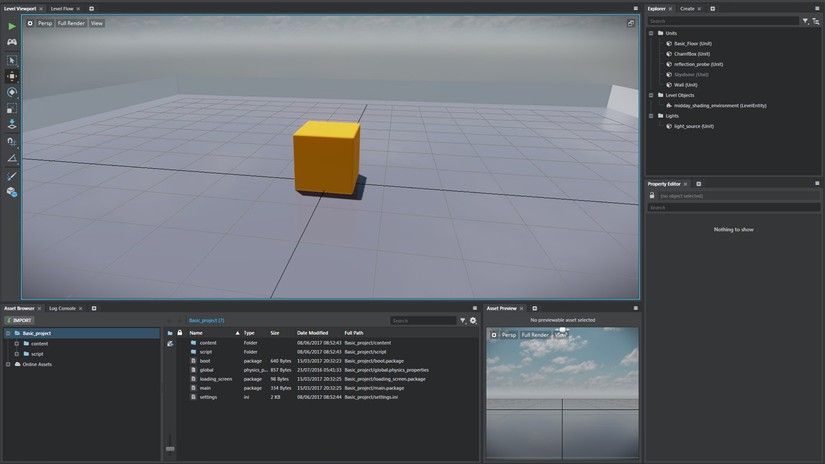
Task: Select the Asset Browser tab
Action: coord(19,308)
